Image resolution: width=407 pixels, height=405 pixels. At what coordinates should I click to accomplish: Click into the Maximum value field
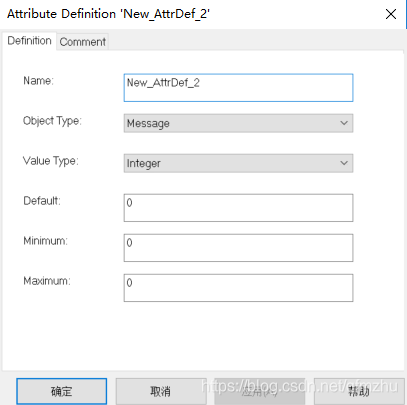click(x=238, y=288)
